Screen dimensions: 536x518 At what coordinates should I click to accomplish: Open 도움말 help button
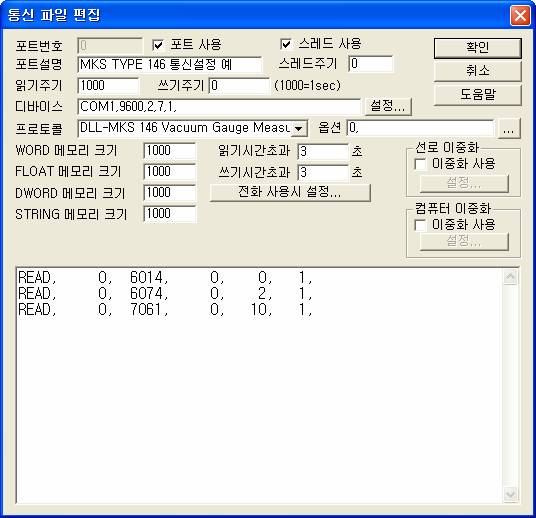[478, 95]
